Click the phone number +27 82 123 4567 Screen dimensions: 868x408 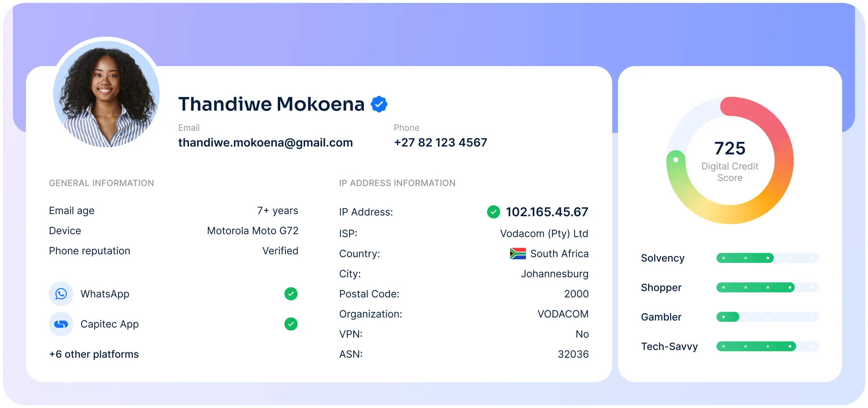(x=440, y=143)
